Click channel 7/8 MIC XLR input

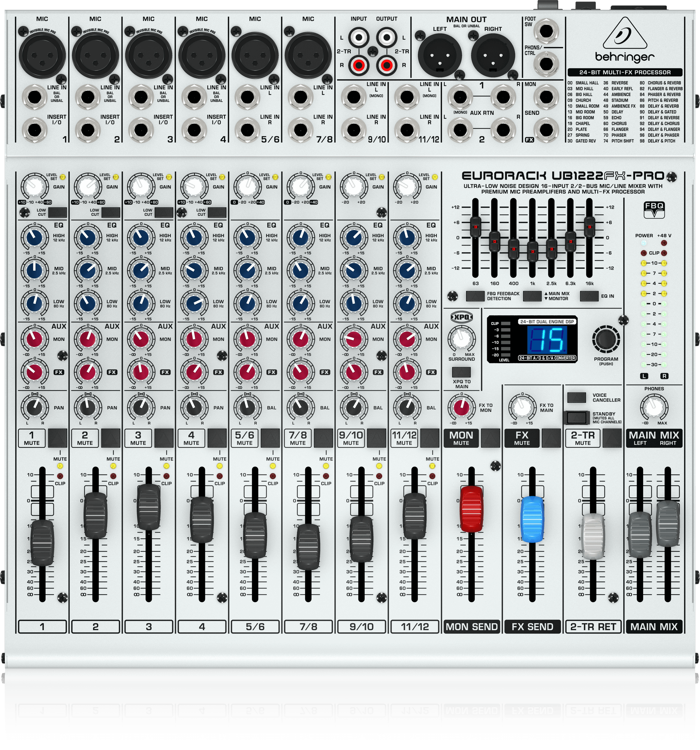tap(308, 55)
